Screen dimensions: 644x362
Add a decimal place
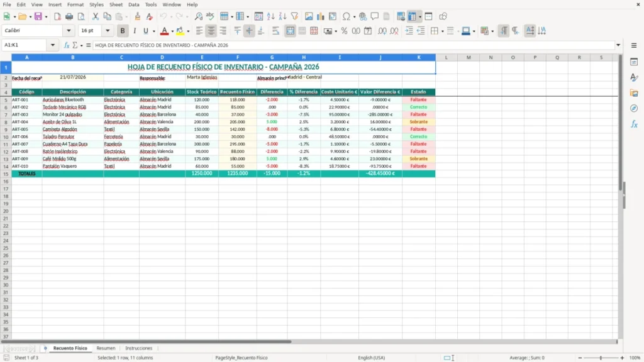pyautogui.click(x=382, y=31)
